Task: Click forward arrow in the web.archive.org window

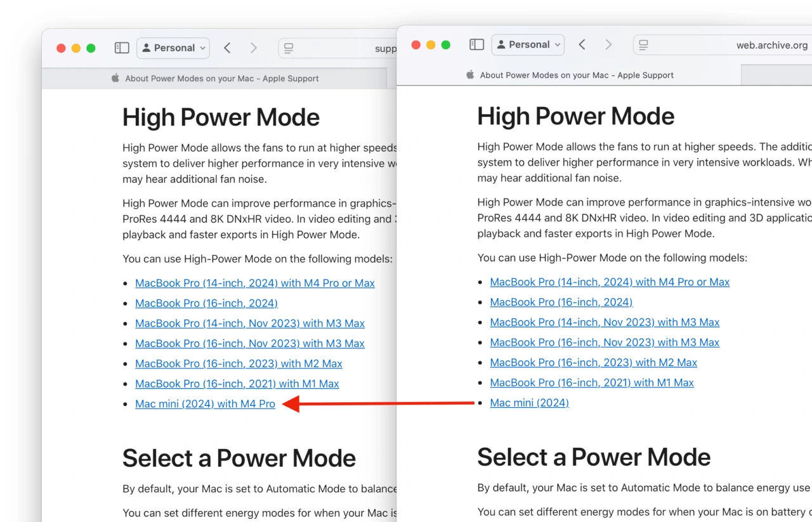Action: [x=608, y=44]
